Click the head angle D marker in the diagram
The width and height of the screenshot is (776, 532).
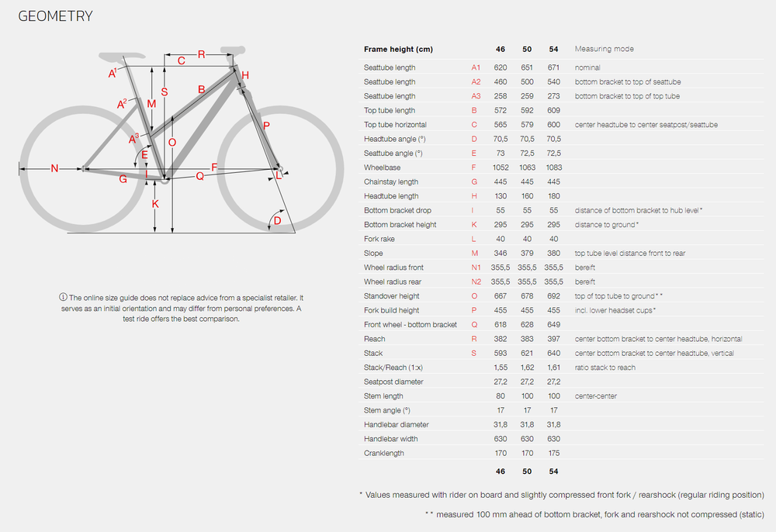pos(278,222)
